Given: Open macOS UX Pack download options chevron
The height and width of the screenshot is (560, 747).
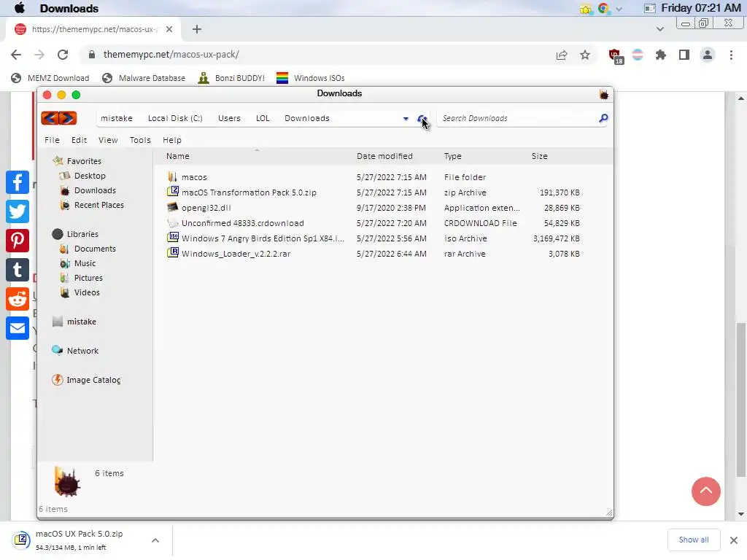Looking at the screenshot, I should (x=155, y=540).
